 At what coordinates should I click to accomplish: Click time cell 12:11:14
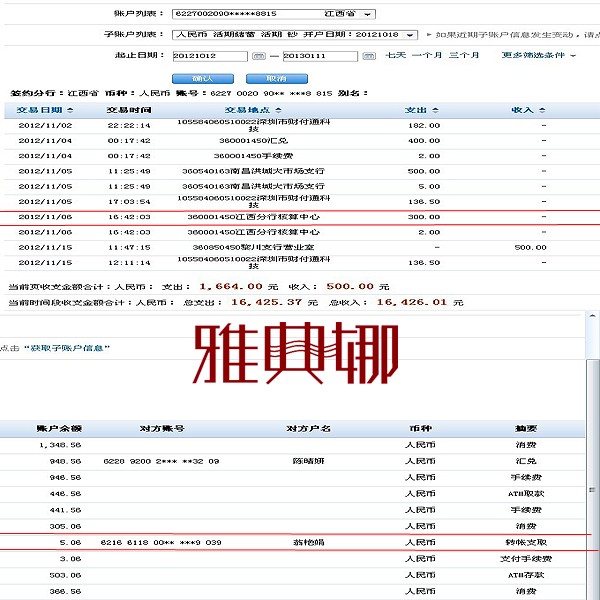[x=129, y=263]
